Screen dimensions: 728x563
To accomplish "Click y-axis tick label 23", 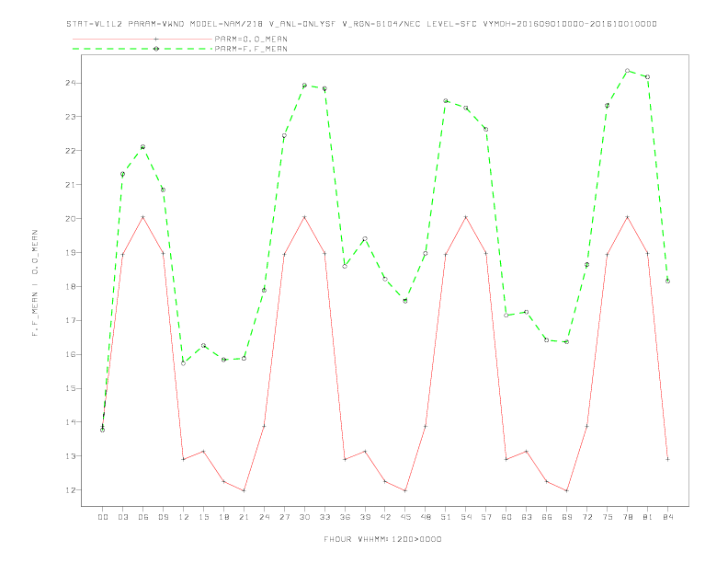I will (x=71, y=117).
